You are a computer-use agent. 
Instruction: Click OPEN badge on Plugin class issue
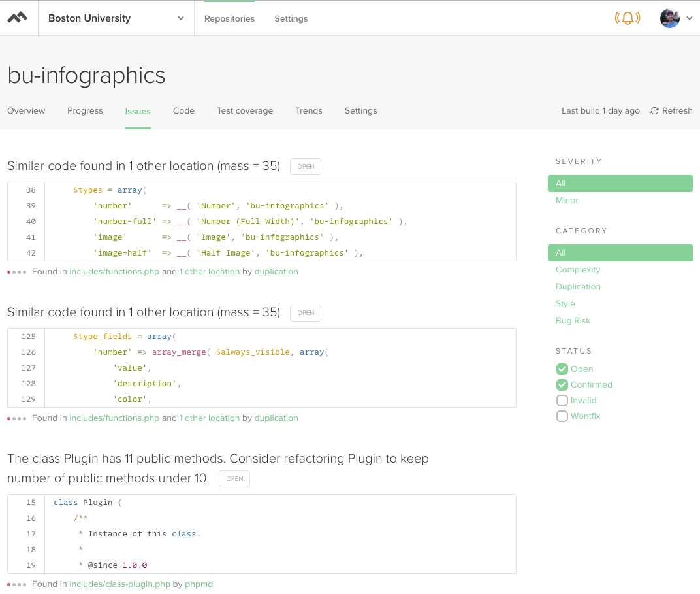point(234,479)
